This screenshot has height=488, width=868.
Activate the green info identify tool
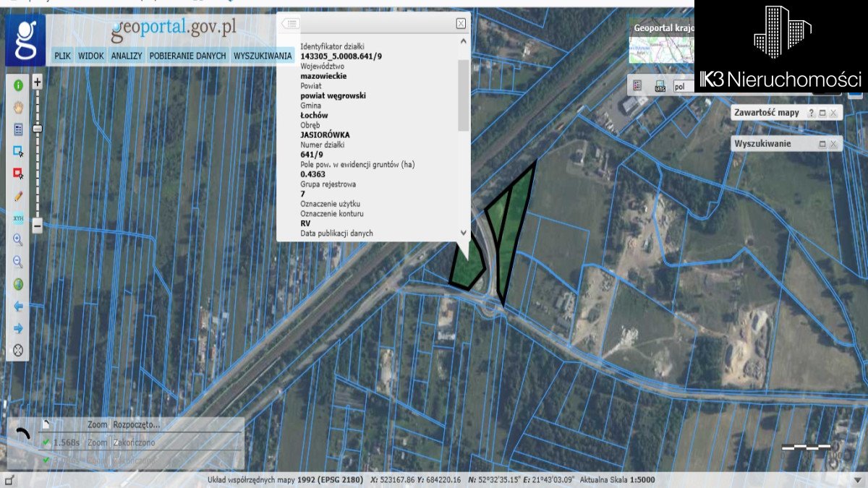coord(17,86)
